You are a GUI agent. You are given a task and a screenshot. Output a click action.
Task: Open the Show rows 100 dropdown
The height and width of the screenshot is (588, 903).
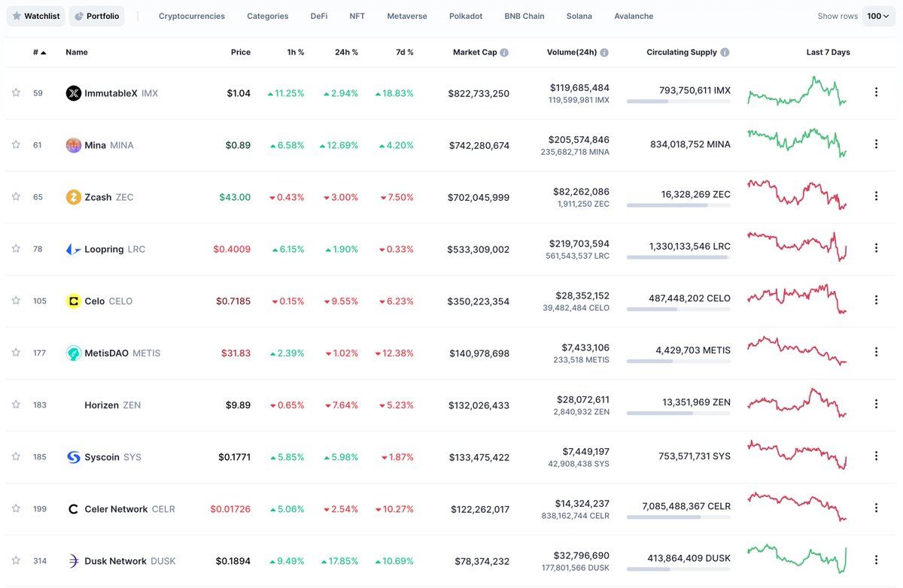click(x=878, y=16)
